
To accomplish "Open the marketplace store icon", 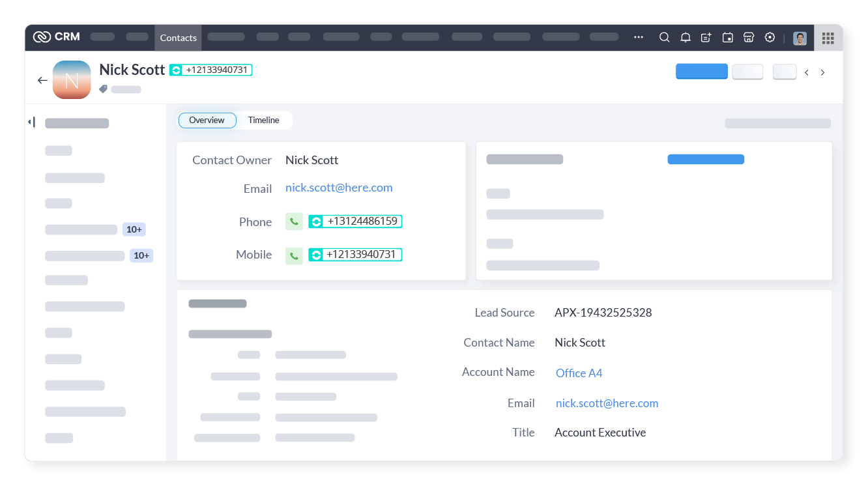I will (748, 37).
